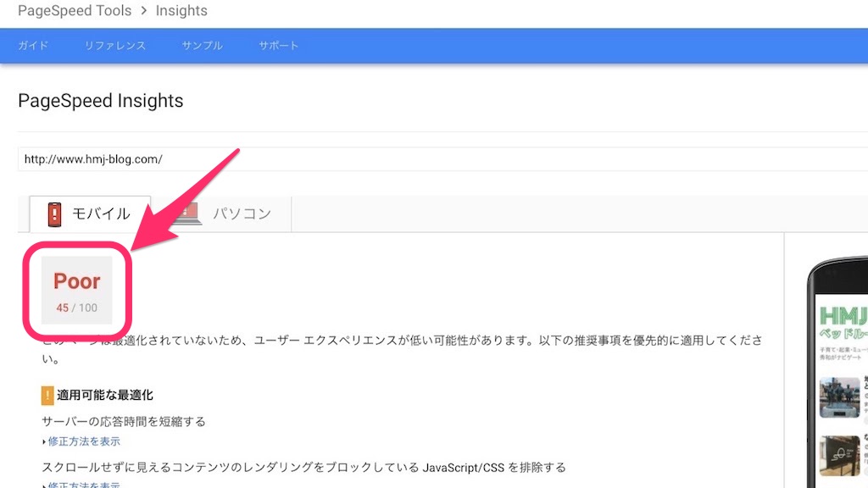Click the orange warning icon beside 適用可能な最適化

click(x=47, y=395)
